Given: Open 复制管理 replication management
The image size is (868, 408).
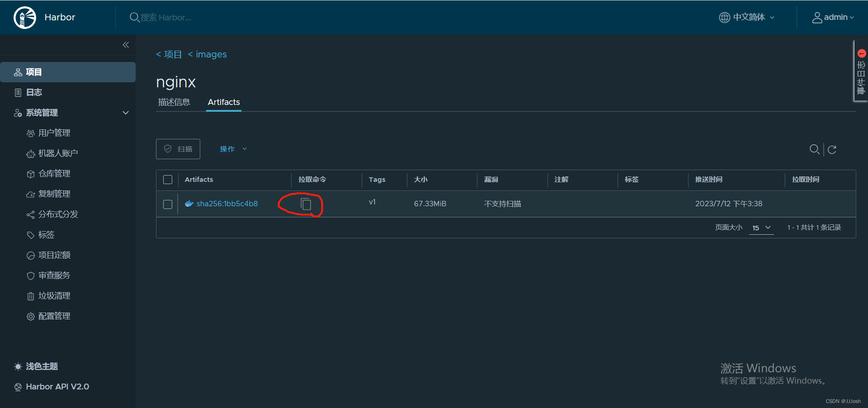Looking at the screenshot, I should 54,194.
